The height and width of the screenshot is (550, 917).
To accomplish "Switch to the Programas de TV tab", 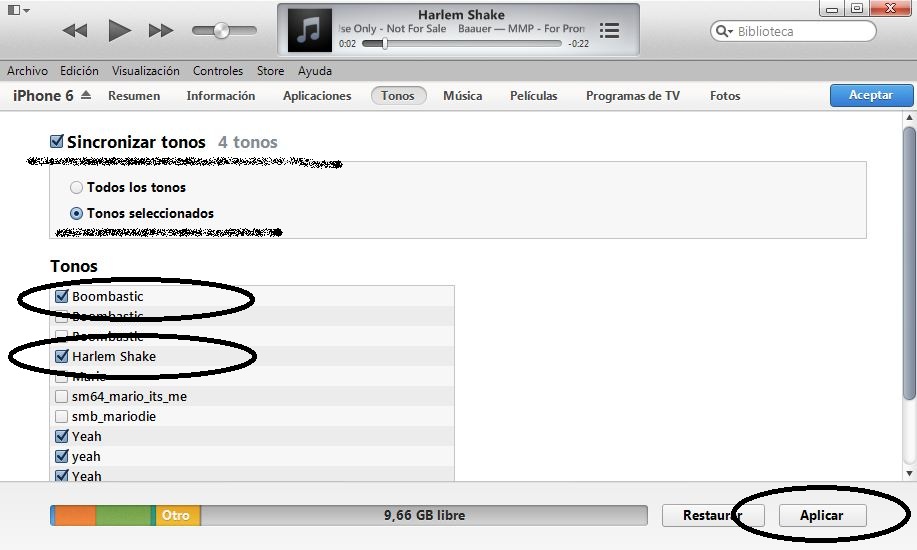I will 633,96.
